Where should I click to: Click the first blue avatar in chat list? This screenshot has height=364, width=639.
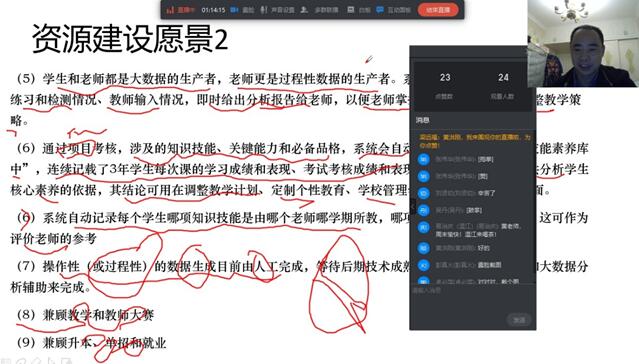pos(424,159)
